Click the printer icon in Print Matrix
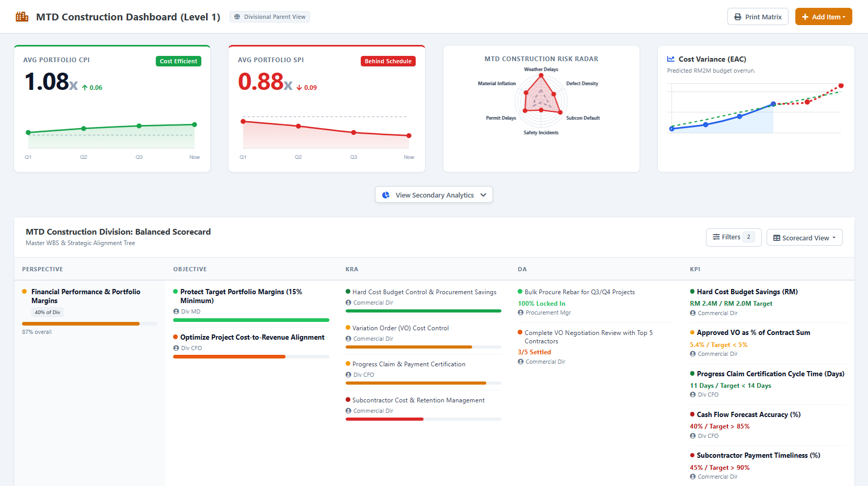This screenshot has width=868, height=486. (x=738, y=17)
